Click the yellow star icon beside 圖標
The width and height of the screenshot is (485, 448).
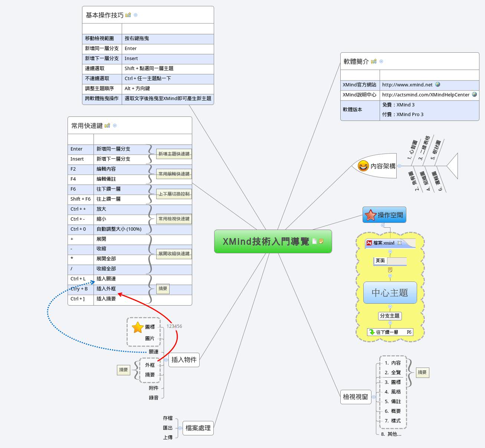pos(138,327)
